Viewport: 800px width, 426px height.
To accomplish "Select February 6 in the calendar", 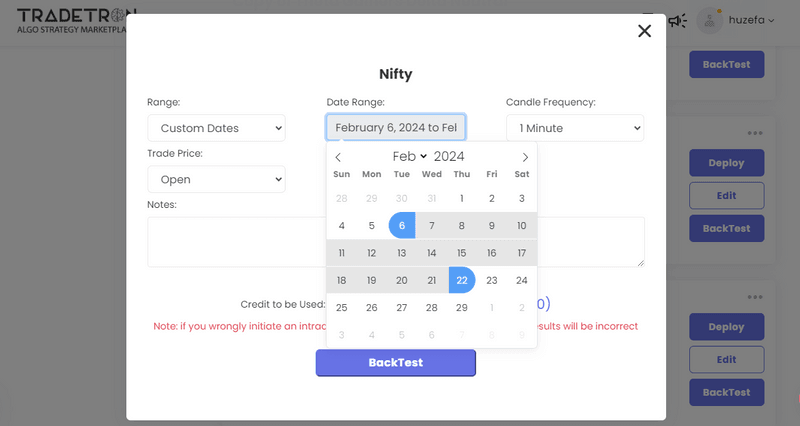I will pos(401,226).
